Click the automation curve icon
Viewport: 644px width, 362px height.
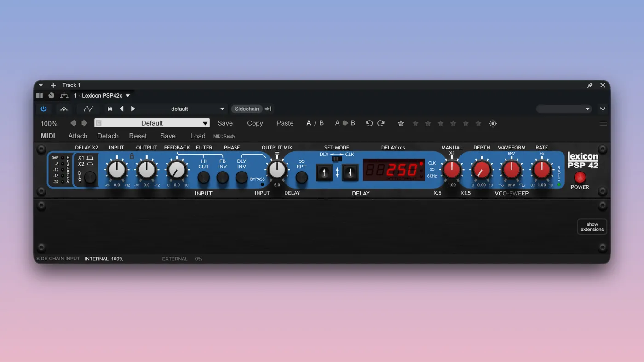coord(88,109)
